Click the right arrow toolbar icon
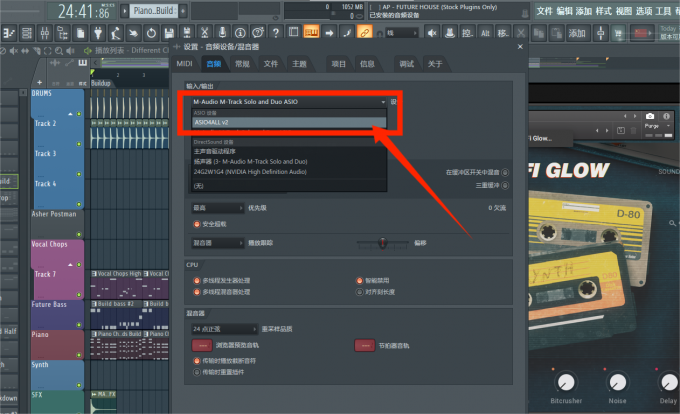The image size is (680, 414). [x=329, y=33]
